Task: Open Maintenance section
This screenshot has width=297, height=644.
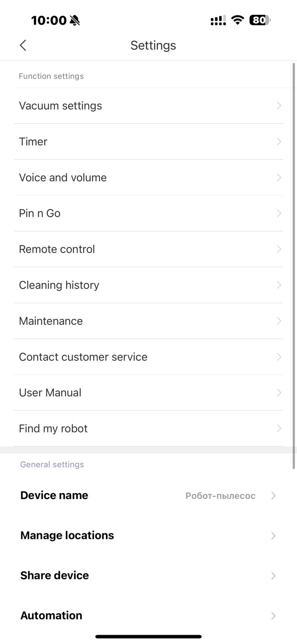Action: (148, 321)
